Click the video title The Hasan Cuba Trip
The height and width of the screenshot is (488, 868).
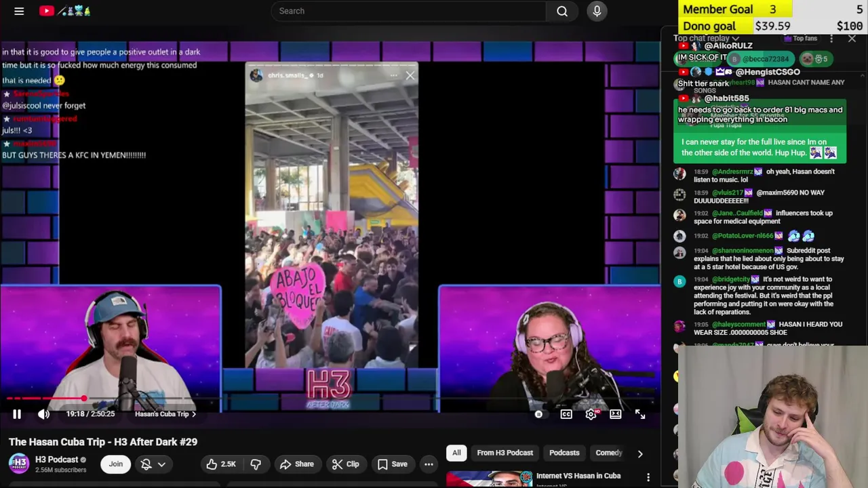point(103,442)
